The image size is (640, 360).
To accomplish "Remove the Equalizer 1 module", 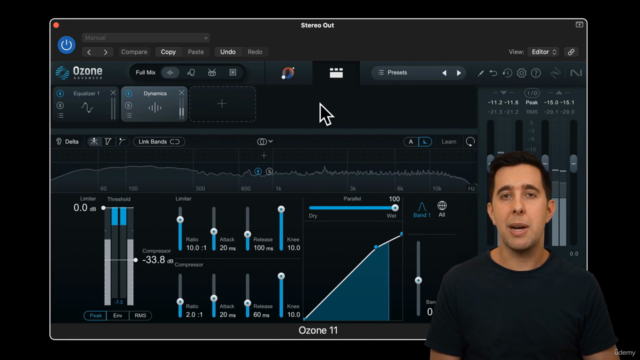I will tap(113, 93).
